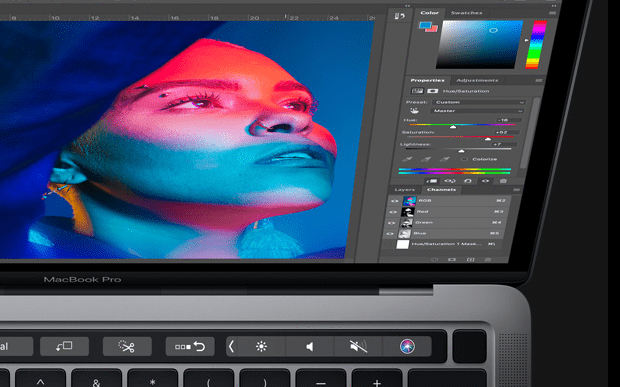This screenshot has height=387, width=620.
Task: Switch to the Channels tab
Action: (441, 190)
